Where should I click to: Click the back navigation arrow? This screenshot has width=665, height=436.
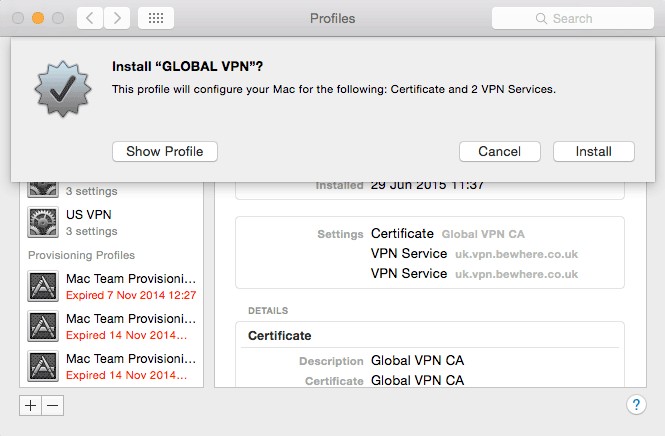[90, 18]
